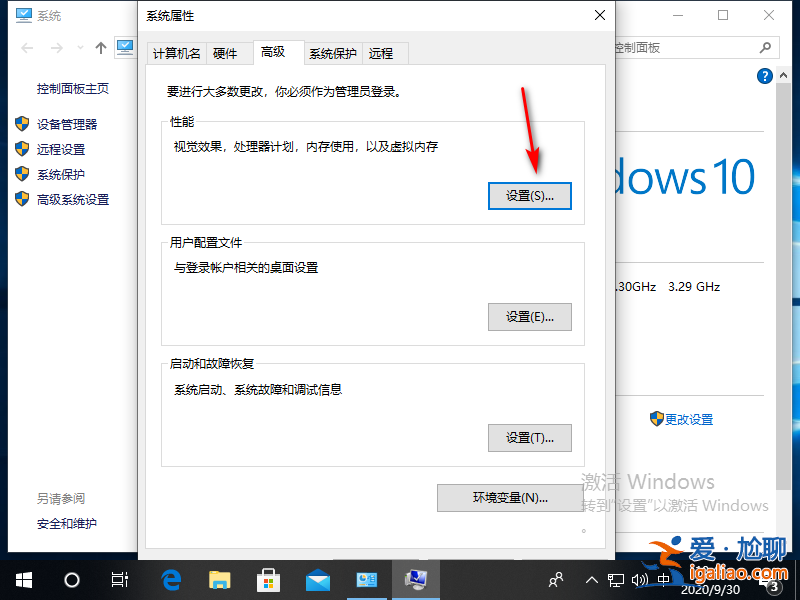Viewport: 800px width, 600px height.
Task: Open File Explorer from the taskbar
Action: pos(218,580)
